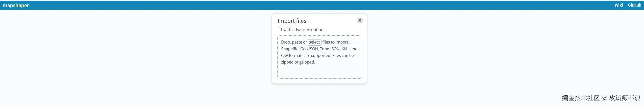
Task: Open the GitHub link in the header
Action: [634, 5]
